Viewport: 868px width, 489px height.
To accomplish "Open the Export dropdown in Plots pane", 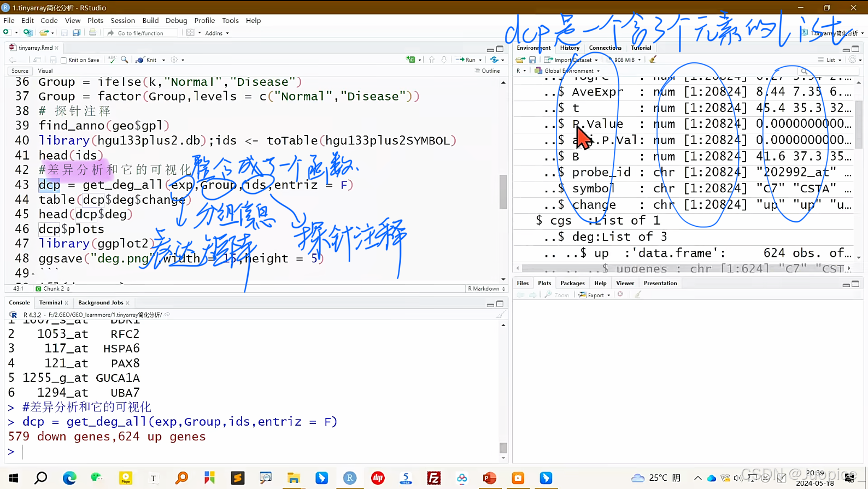I will pos(594,294).
